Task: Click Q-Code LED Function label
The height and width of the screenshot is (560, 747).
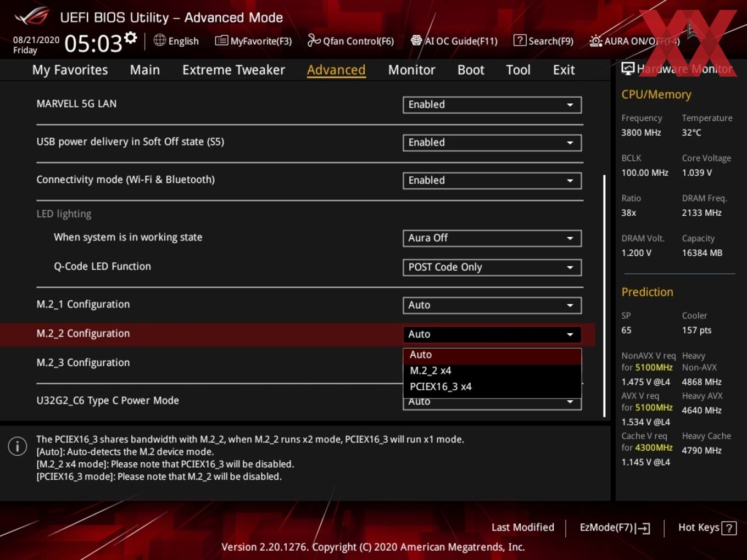Action: coord(102,266)
